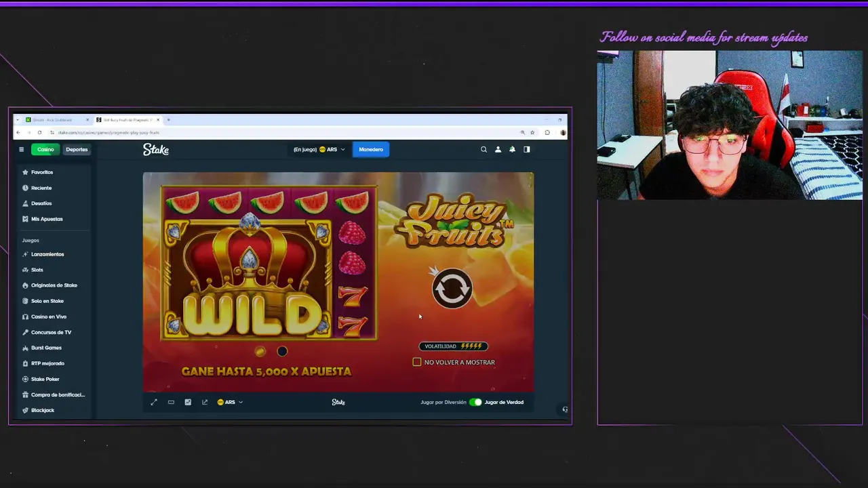
Task: Click the browser back arrow
Action: tap(18, 133)
